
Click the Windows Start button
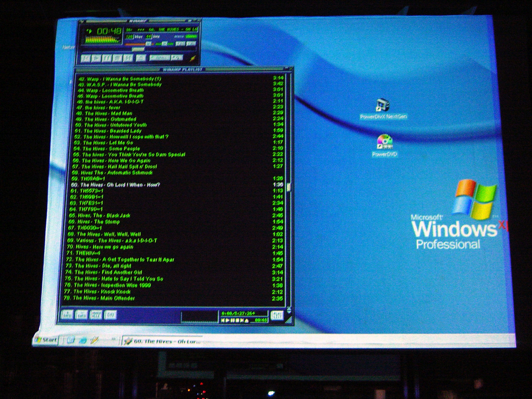pos(46,340)
